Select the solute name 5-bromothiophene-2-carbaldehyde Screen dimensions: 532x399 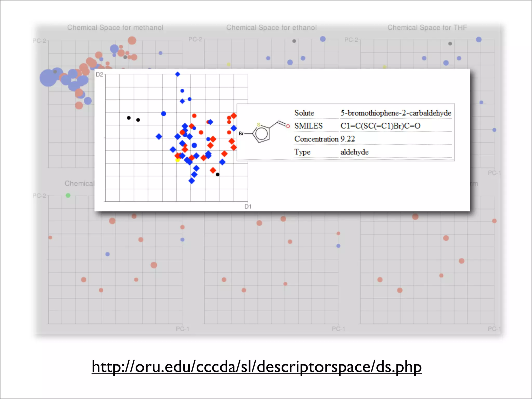[x=396, y=113]
